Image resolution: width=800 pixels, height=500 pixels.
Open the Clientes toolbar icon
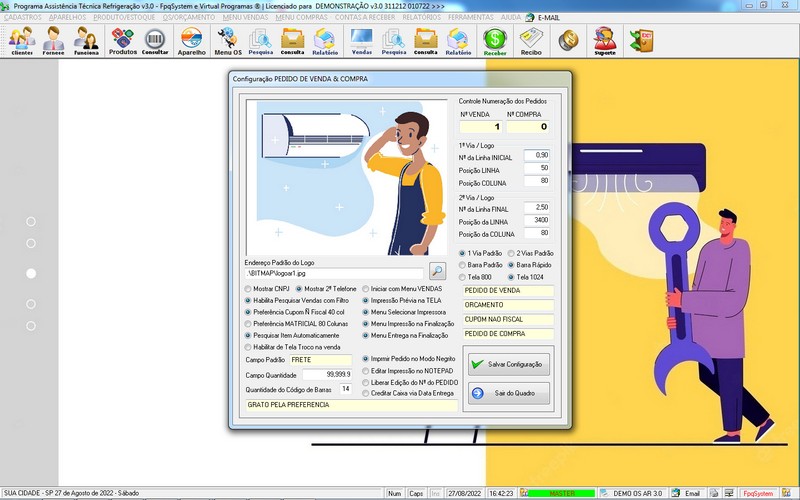22,41
